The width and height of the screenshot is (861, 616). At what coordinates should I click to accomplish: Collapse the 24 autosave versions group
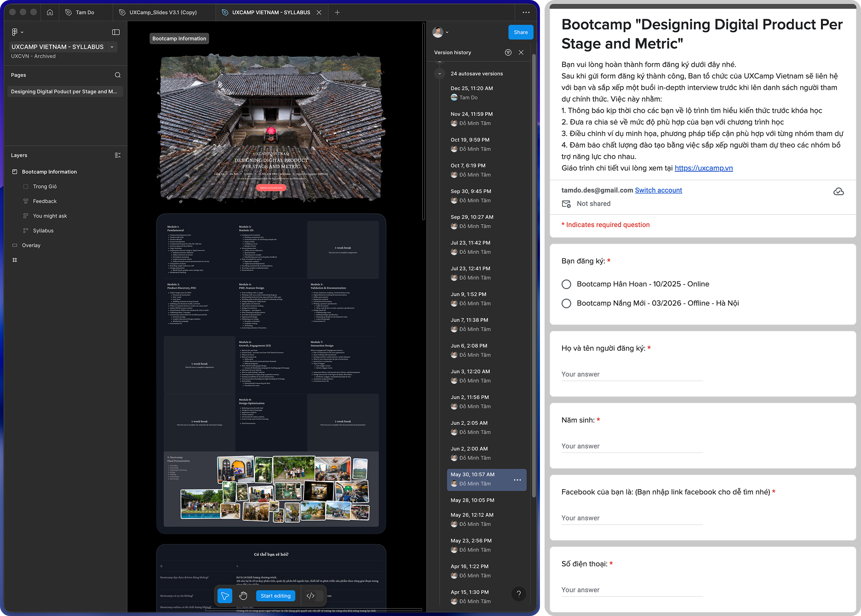click(x=440, y=74)
